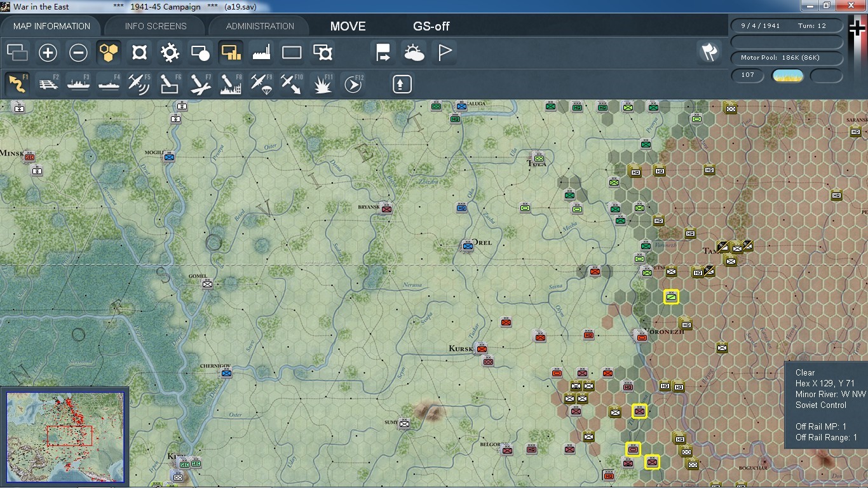Click the F11 explosion icon
This screenshot has height=488, width=868.
[322, 84]
